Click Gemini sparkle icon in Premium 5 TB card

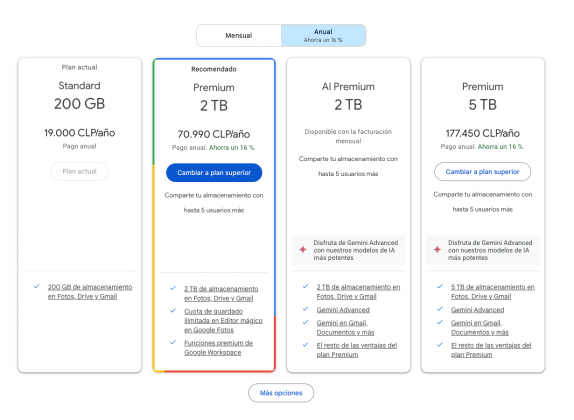(437, 250)
